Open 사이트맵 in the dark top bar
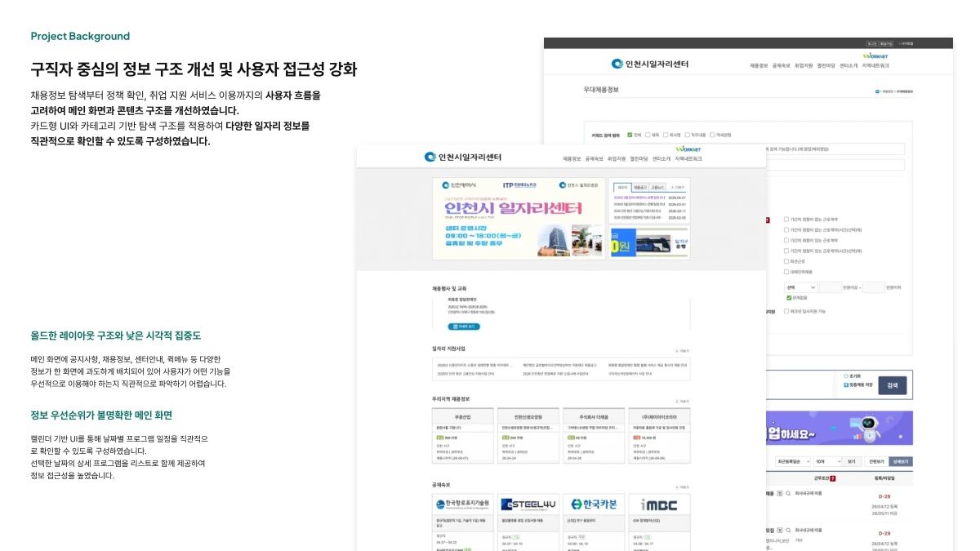 [906, 43]
